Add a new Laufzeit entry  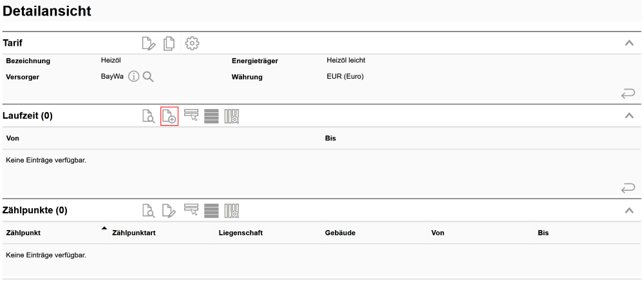[x=169, y=117]
